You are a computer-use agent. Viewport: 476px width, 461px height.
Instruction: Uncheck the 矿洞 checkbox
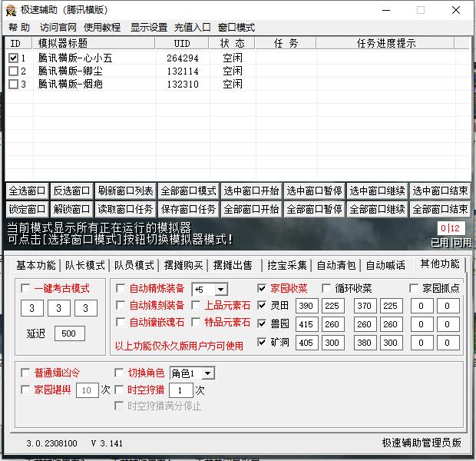pyautogui.click(x=262, y=342)
